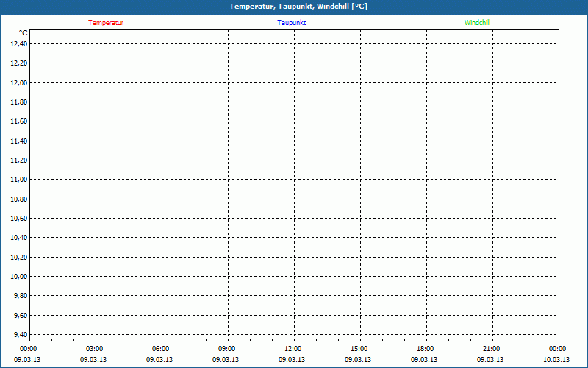Viewport: 588px width, 368px height.
Task: Click the 9,40 y-axis value
Action: coord(21,335)
